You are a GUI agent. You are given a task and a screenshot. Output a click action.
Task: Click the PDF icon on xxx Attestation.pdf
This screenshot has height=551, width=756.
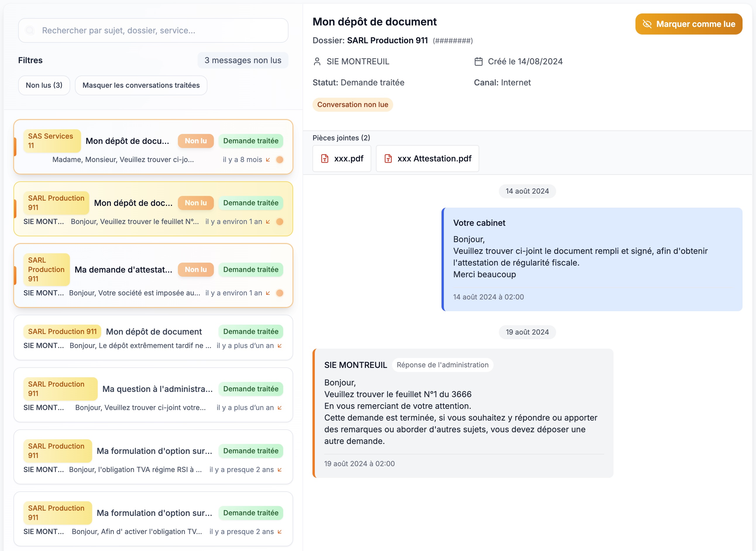[x=388, y=159]
